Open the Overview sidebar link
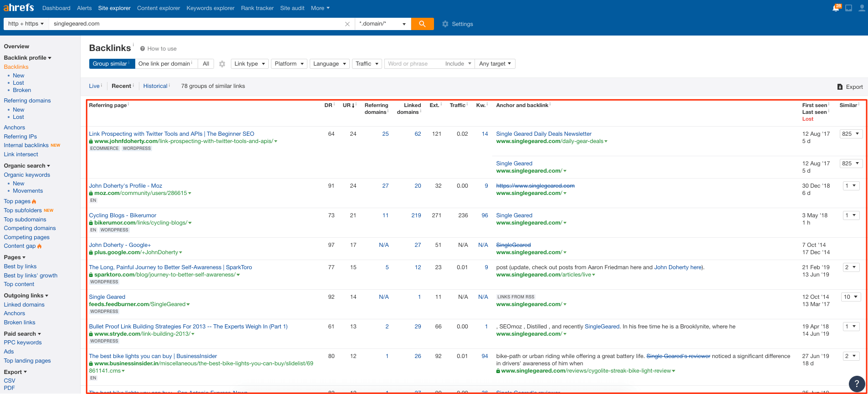Screen dimensions: 868x394 tap(16, 46)
